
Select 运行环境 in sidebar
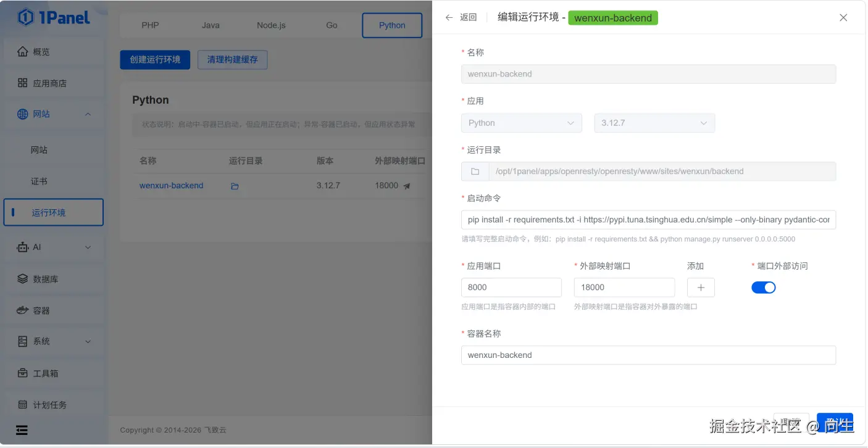click(x=54, y=212)
